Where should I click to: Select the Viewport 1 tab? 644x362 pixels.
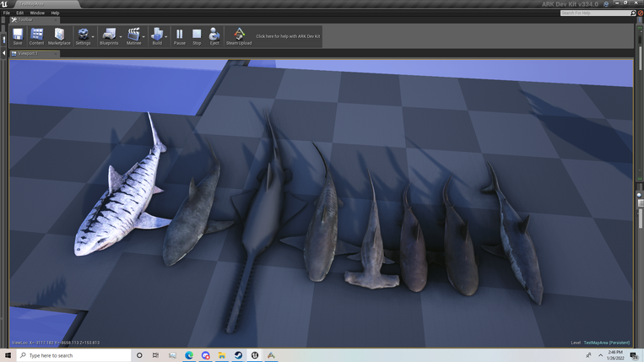pos(35,53)
